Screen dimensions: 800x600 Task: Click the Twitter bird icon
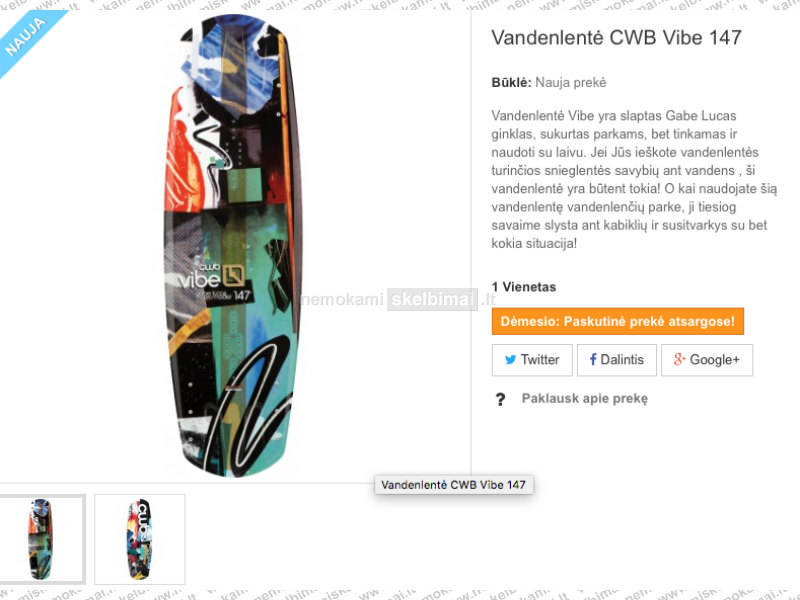(510, 360)
